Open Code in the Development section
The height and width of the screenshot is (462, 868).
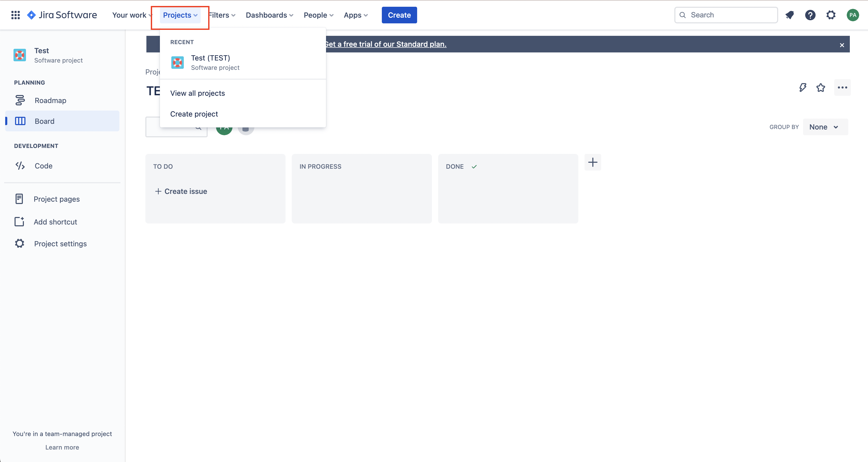point(62,166)
